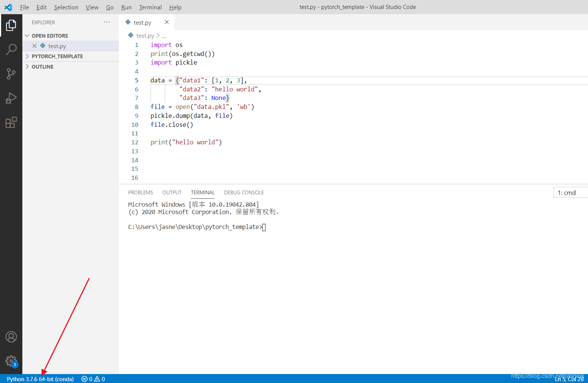This screenshot has width=588, height=383.
Task: Click the VS Code logo icon
Action: point(8,7)
